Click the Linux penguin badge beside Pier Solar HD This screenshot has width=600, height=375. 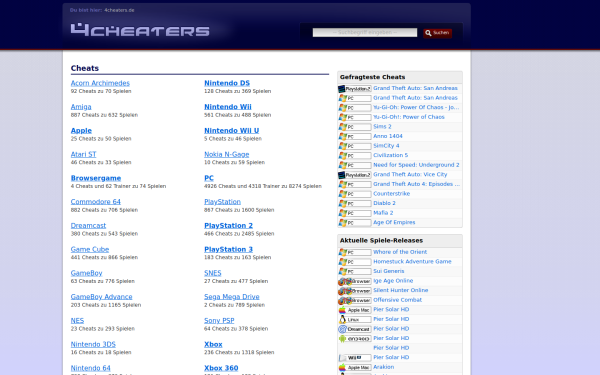pyautogui.click(x=355, y=320)
